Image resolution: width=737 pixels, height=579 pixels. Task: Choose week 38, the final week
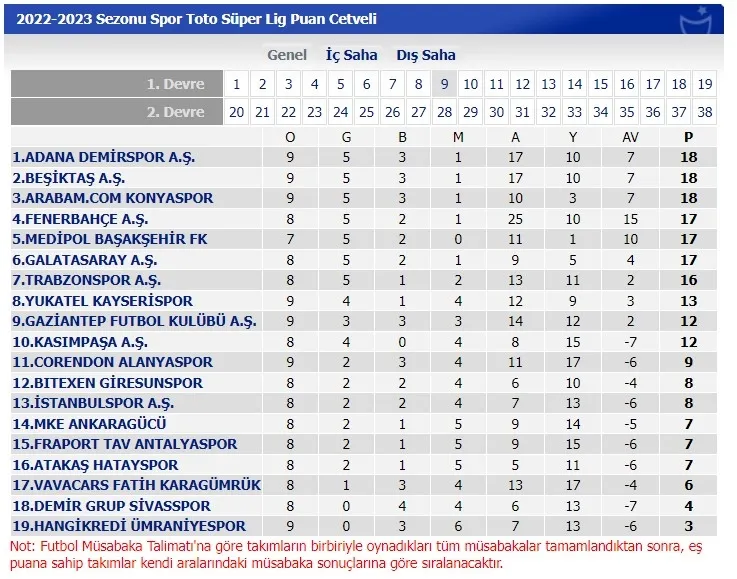pyautogui.click(x=705, y=112)
